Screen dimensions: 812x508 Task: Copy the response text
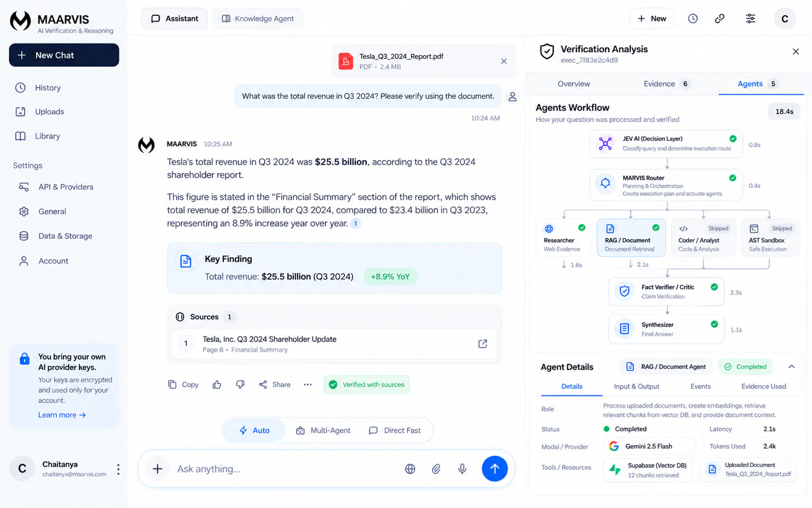click(x=183, y=385)
